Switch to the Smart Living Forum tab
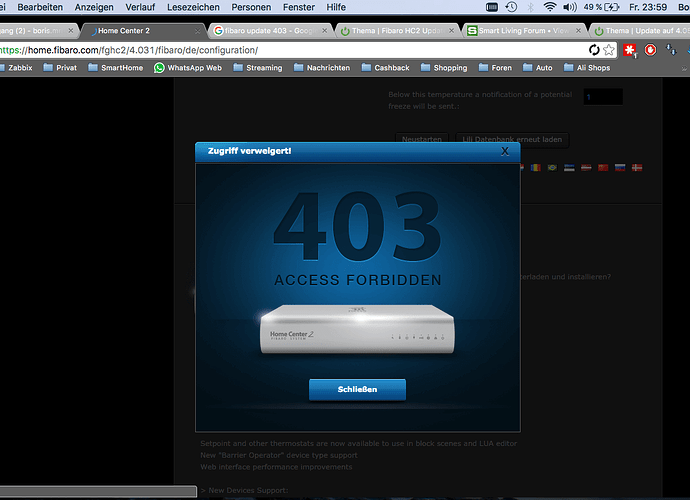The image size is (690, 500). pos(520,30)
